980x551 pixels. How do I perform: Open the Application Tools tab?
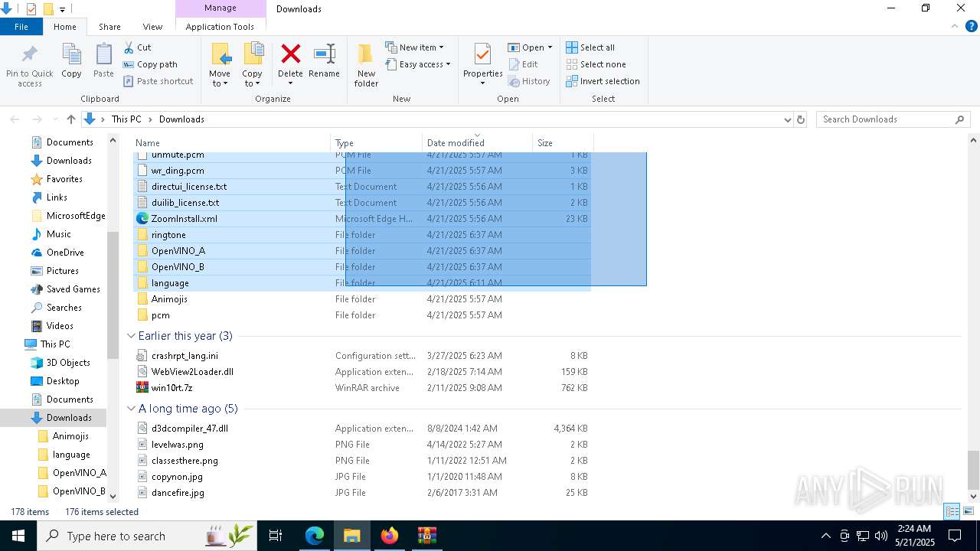click(x=220, y=27)
